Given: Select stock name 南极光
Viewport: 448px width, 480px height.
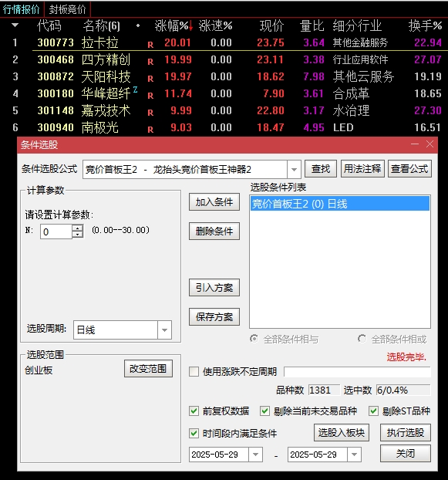Looking at the screenshot, I should (99, 127).
